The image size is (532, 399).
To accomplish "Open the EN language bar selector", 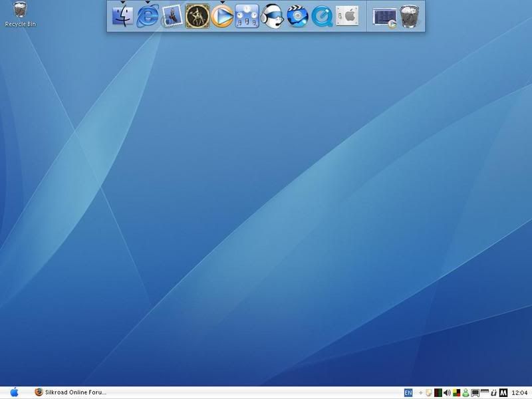I will pos(408,392).
